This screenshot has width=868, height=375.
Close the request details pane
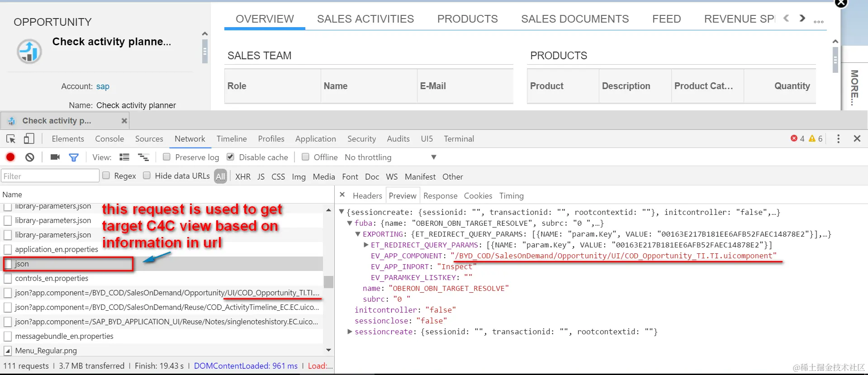point(342,195)
